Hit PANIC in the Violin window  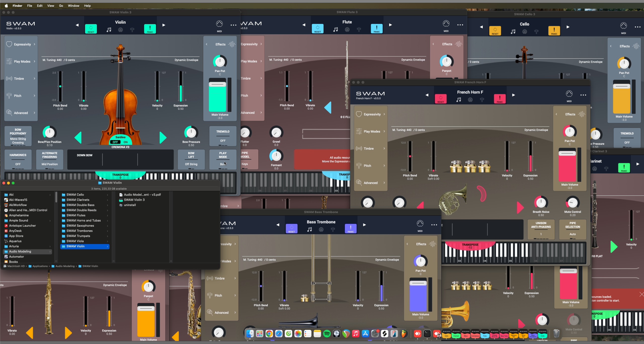(150, 29)
